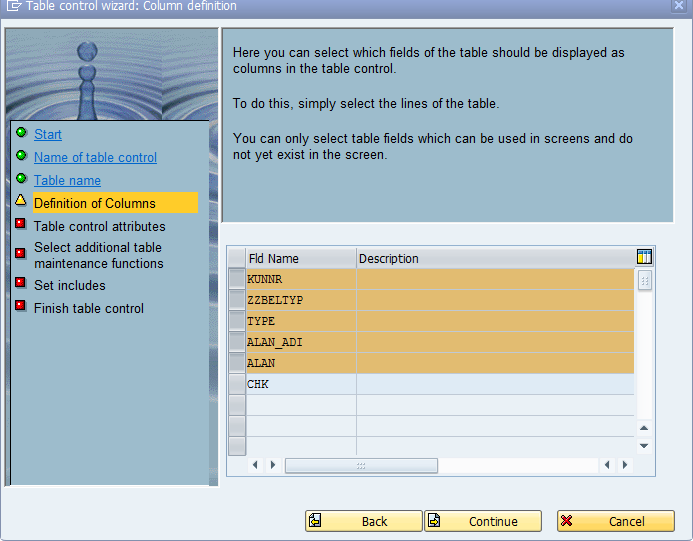Click the Fld Name column header

pyautogui.click(x=301, y=258)
